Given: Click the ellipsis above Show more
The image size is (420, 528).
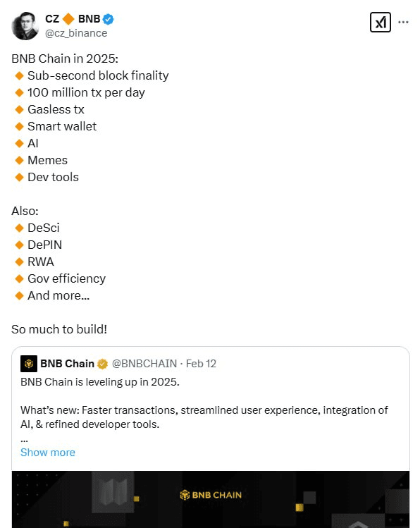Looking at the screenshot, I should click(x=24, y=441).
